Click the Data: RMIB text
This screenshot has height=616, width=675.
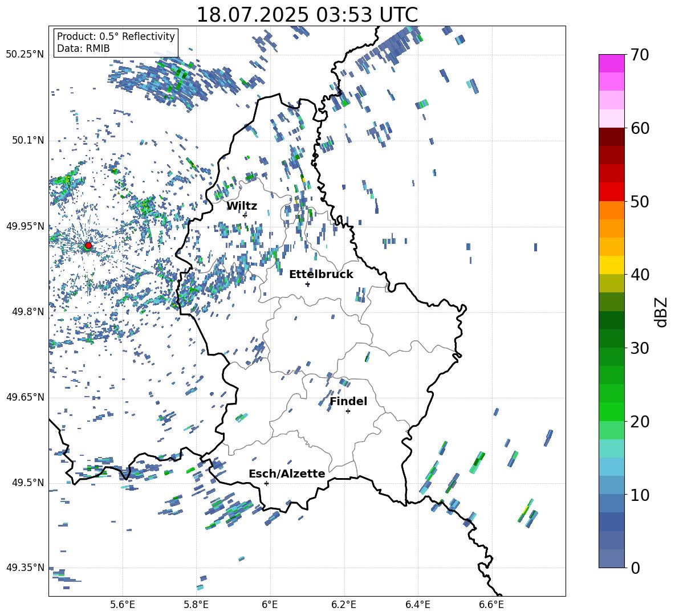point(83,48)
